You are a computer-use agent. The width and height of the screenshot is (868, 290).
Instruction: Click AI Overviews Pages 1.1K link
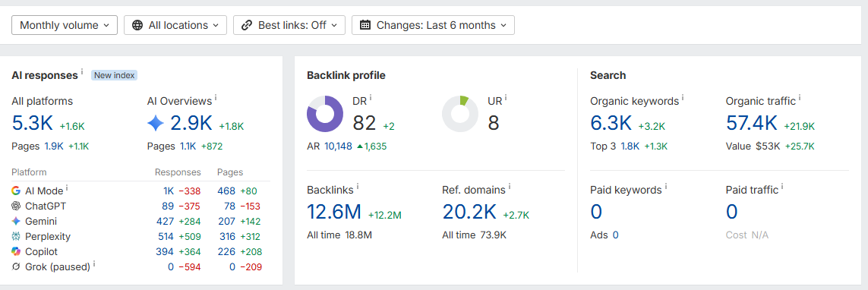coord(187,147)
